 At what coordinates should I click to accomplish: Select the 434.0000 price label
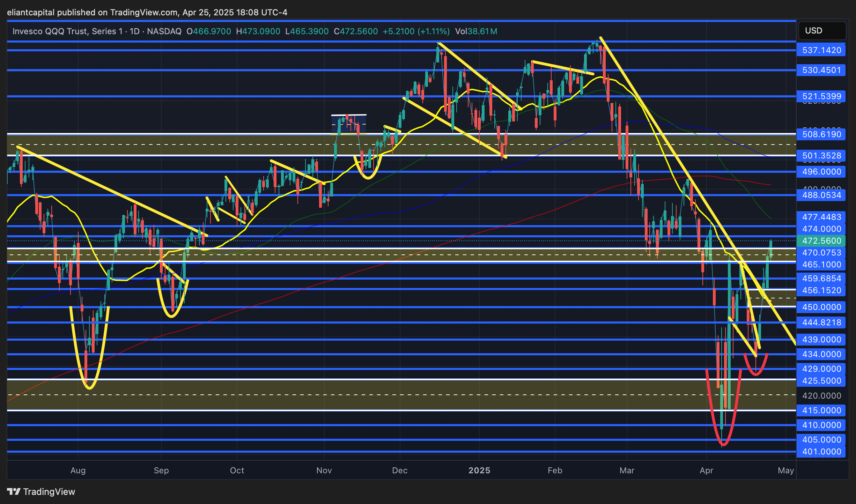(821, 354)
